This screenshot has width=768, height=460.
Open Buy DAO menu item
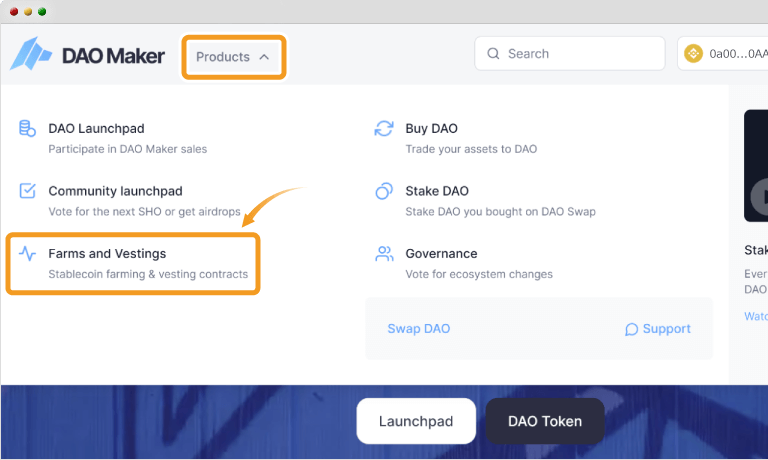pos(432,128)
